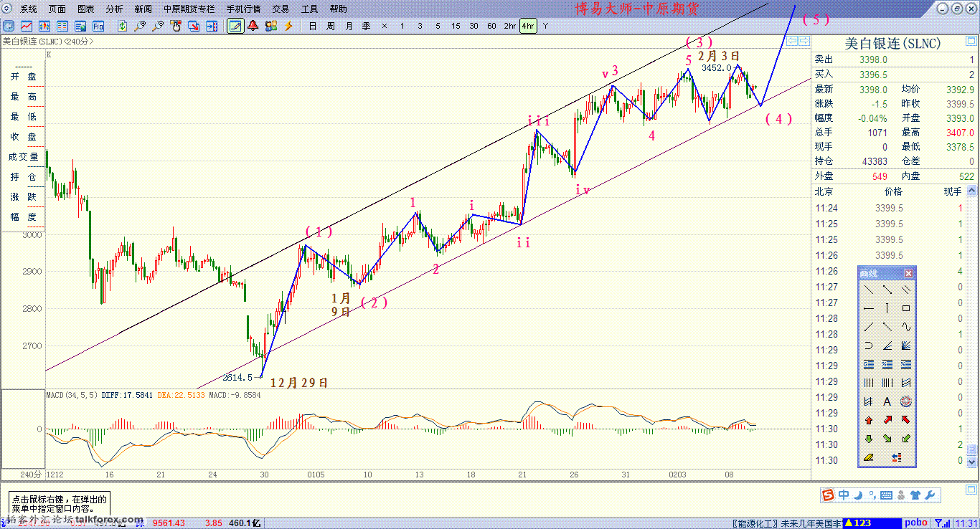This screenshot has height=529, width=980.
Task: Place a green down-left arrow marker
Action: pos(906,439)
